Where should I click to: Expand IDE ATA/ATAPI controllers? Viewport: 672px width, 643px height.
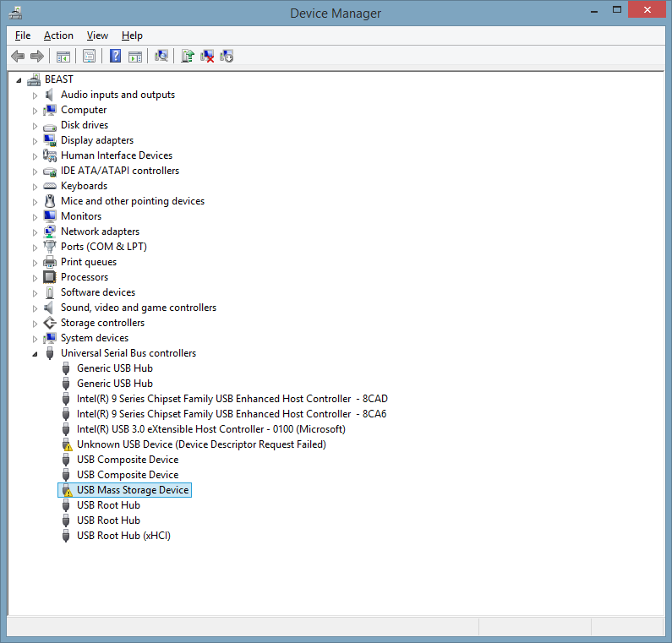click(36, 172)
